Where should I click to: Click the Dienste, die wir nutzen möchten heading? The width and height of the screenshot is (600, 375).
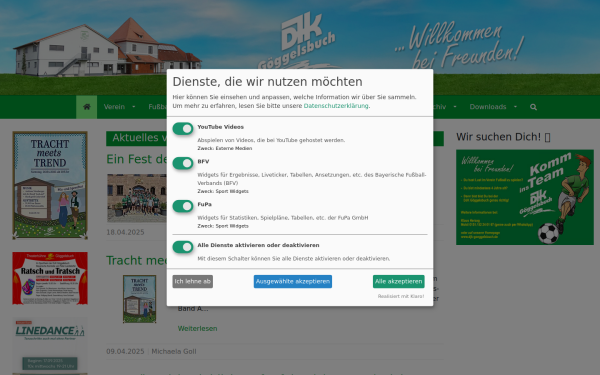267,82
